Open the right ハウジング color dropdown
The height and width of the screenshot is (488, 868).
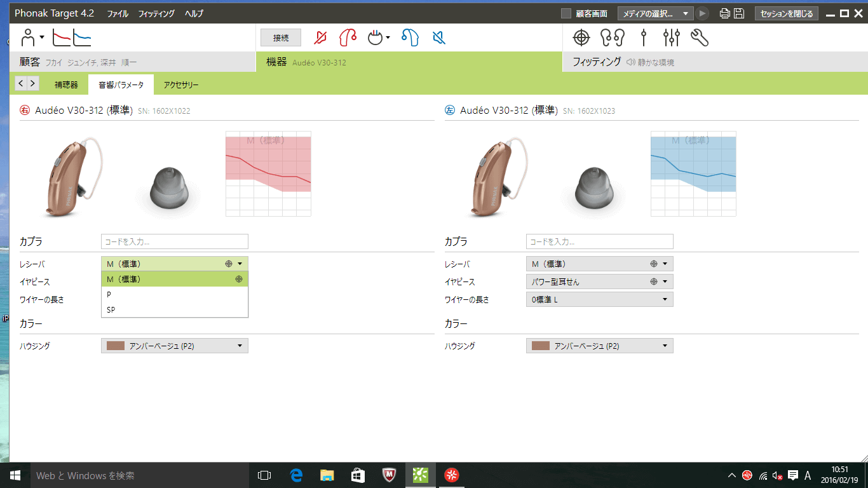[x=175, y=346]
